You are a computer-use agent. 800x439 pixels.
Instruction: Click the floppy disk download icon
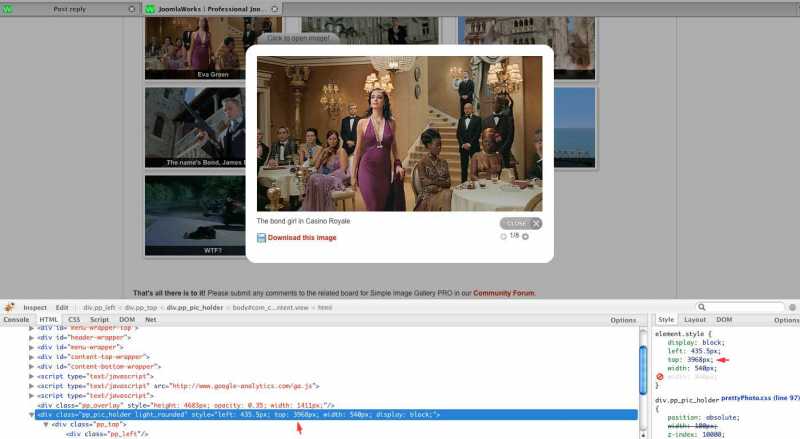261,238
